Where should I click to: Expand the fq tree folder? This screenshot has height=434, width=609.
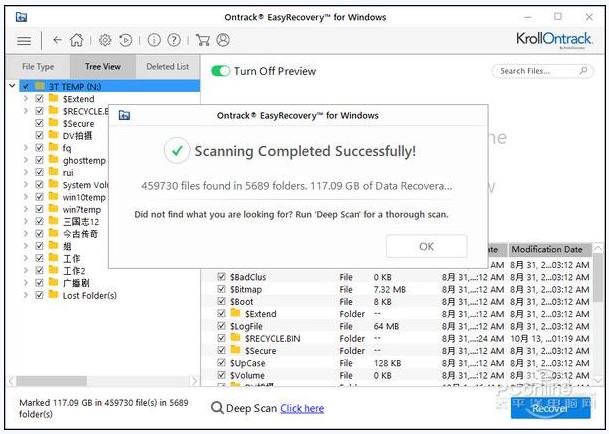point(26,148)
